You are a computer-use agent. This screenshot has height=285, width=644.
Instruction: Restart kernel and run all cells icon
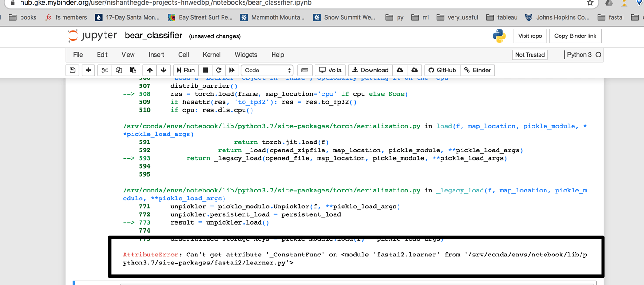point(231,70)
